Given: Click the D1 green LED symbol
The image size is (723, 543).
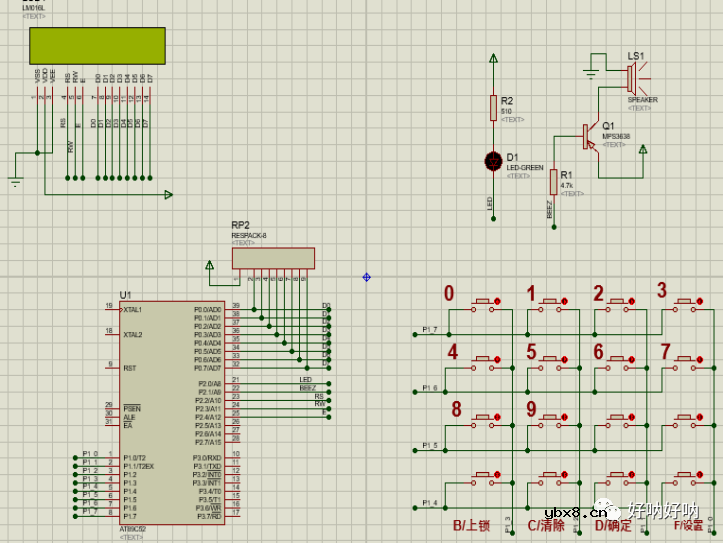Looking at the screenshot, I should click(493, 160).
